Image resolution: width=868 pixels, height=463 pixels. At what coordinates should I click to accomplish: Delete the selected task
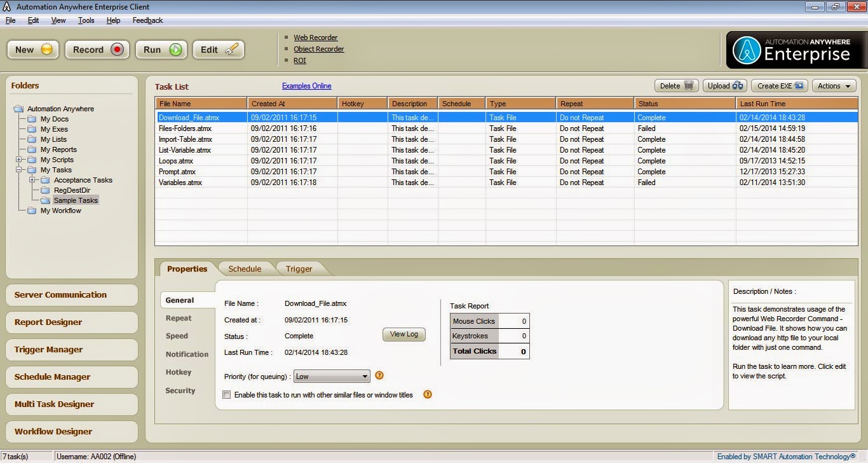click(x=677, y=86)
